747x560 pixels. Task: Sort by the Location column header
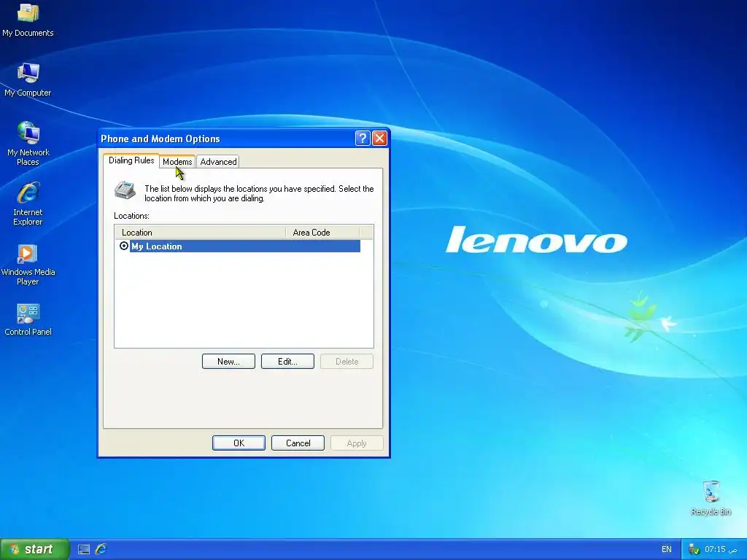(x=200, y=233)
